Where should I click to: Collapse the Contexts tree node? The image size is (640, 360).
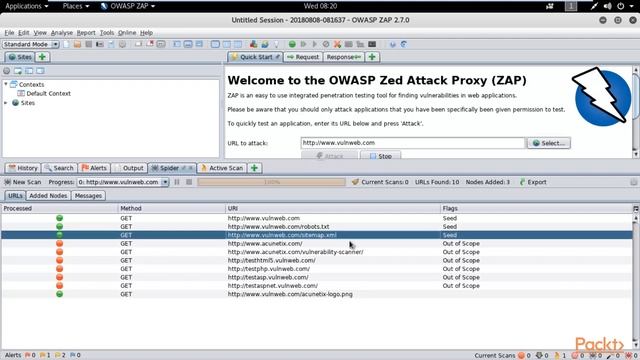click(x=6, y=84)
